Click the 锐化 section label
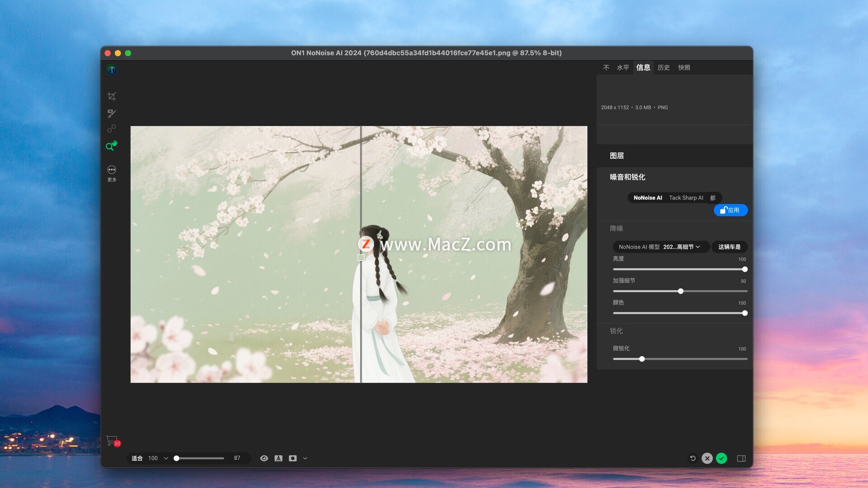This screenshot has width=868, height=488. (616, 331)
